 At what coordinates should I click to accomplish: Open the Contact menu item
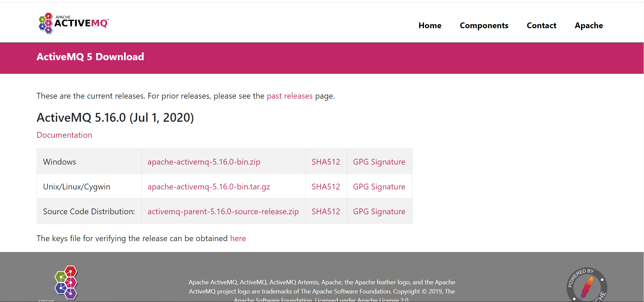coord(541,26)
